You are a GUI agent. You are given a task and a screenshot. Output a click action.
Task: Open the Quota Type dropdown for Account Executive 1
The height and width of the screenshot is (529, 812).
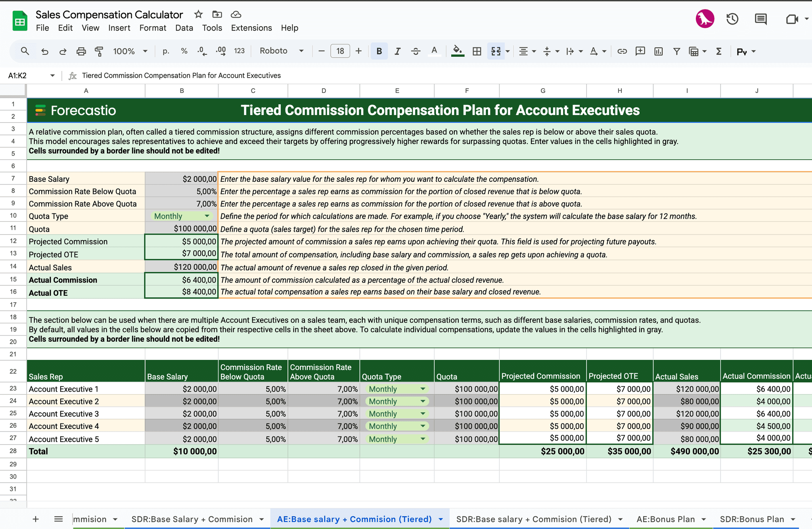(x=423, y=389)
